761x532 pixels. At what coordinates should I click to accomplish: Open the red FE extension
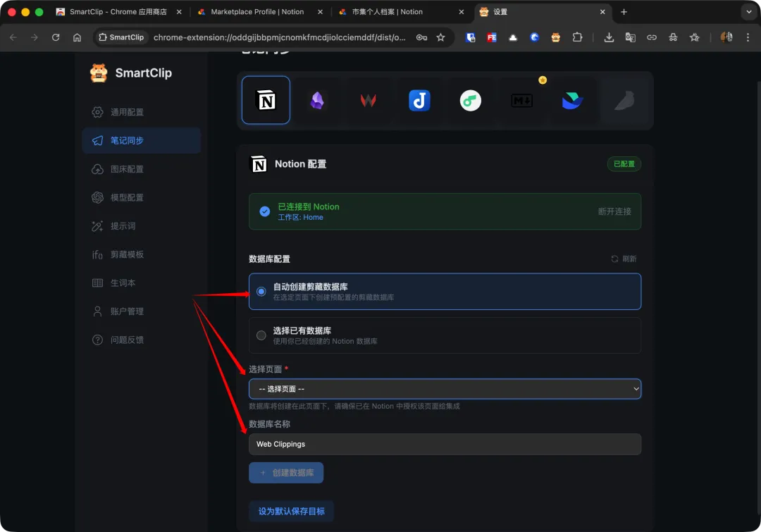click(492, 37)
